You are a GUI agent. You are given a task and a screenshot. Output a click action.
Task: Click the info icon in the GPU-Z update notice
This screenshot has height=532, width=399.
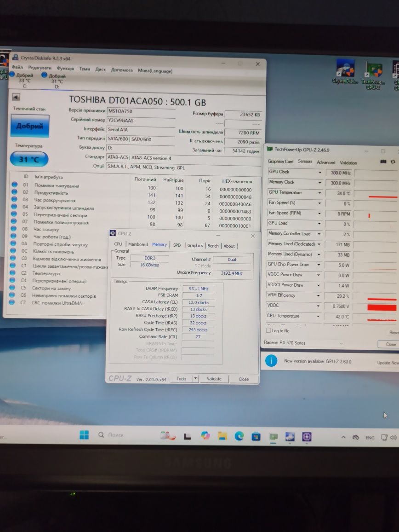[271, 361]
